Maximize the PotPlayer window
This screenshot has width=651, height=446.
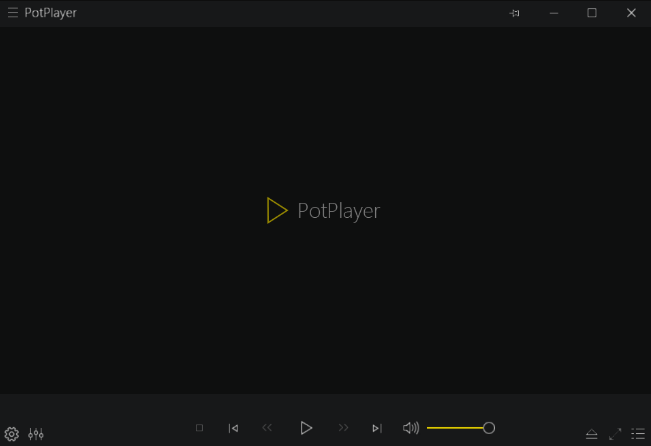[x=592, y=13]
